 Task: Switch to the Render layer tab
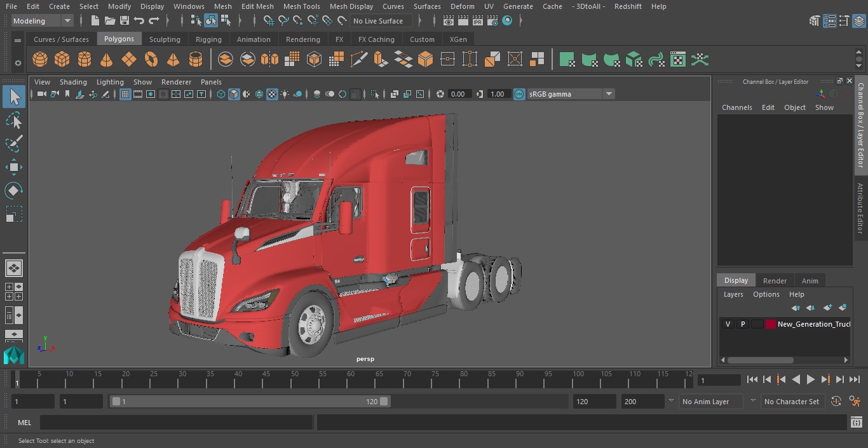[775, 281]
